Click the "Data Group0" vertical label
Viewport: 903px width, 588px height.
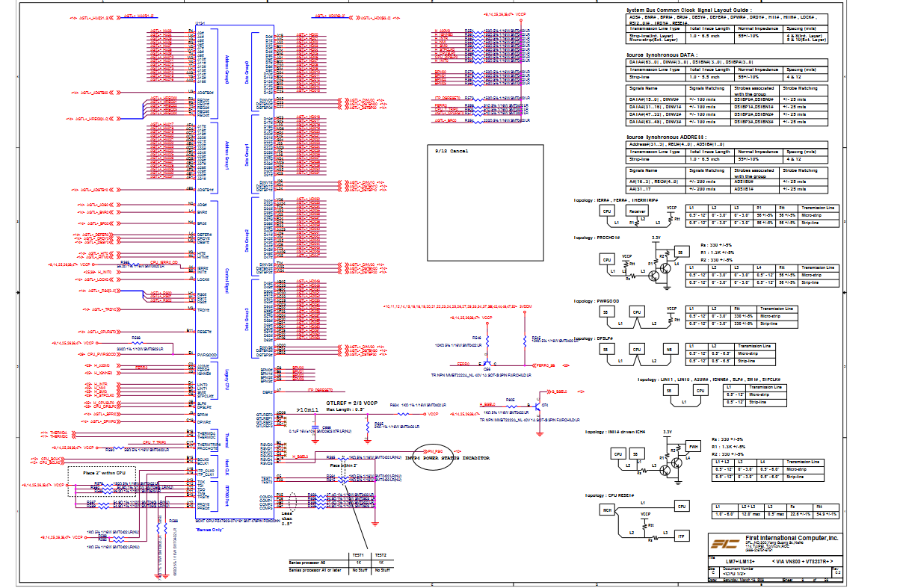[247, 71]
